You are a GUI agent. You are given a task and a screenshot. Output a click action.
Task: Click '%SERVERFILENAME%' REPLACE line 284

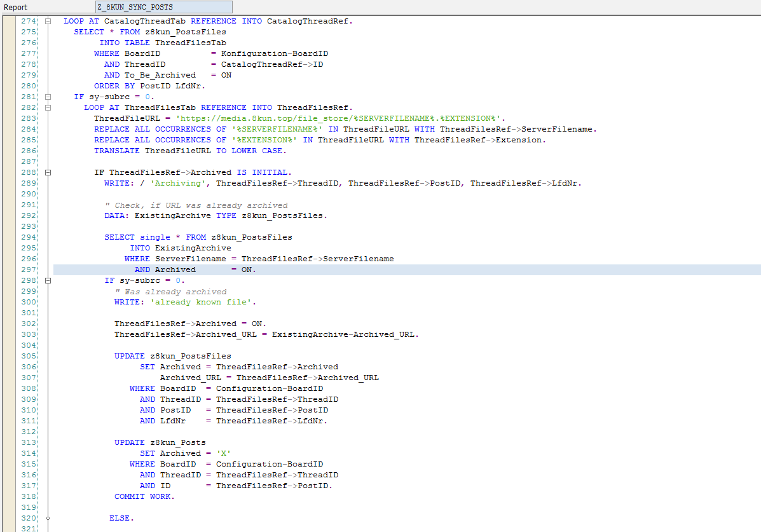point(346,129)
